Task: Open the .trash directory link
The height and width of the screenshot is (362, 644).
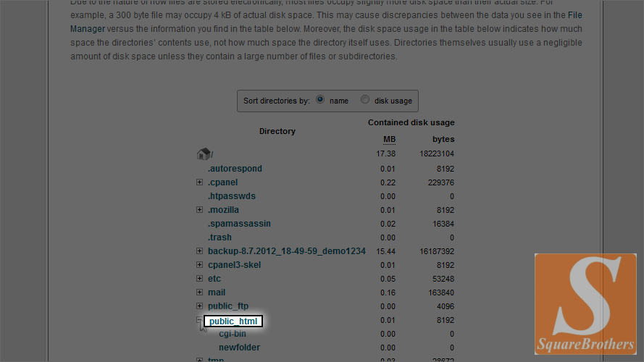Action: 219,237
